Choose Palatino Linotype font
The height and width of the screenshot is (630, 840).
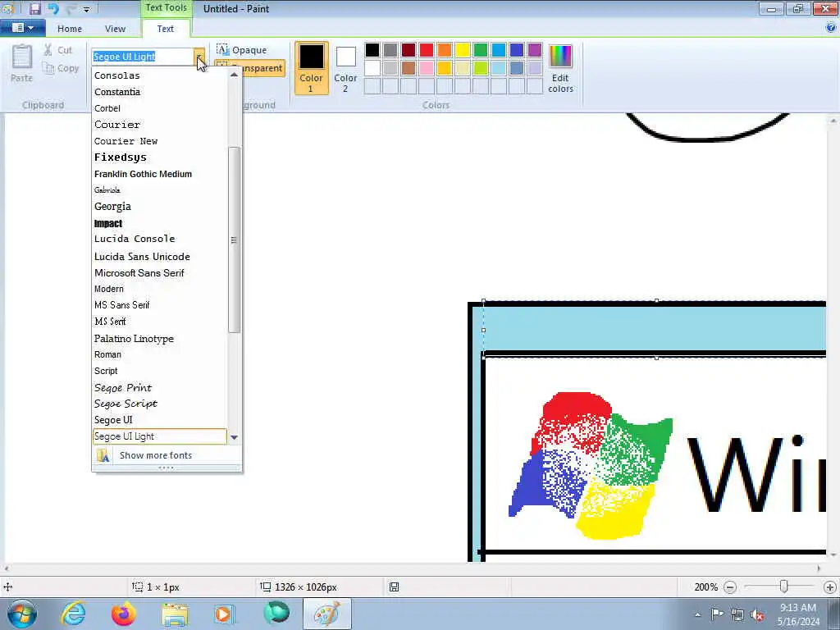pyautogui.click(x=160, y=339)
